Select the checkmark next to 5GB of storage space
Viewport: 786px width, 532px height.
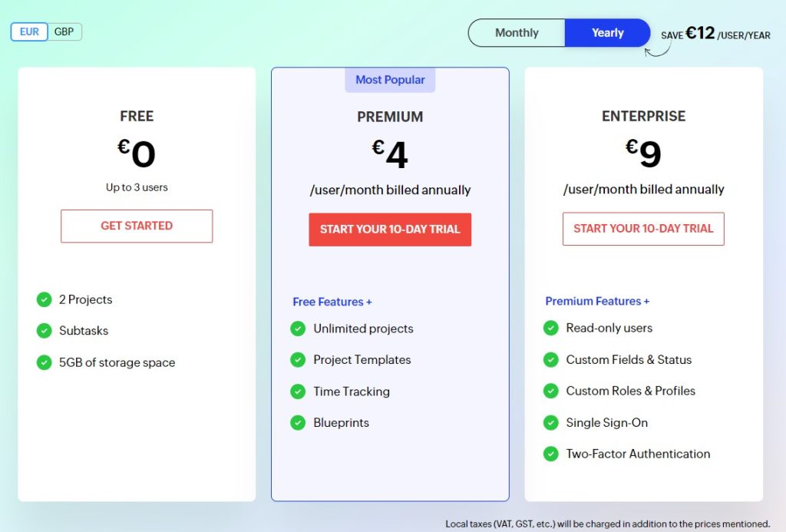point(45,362)
